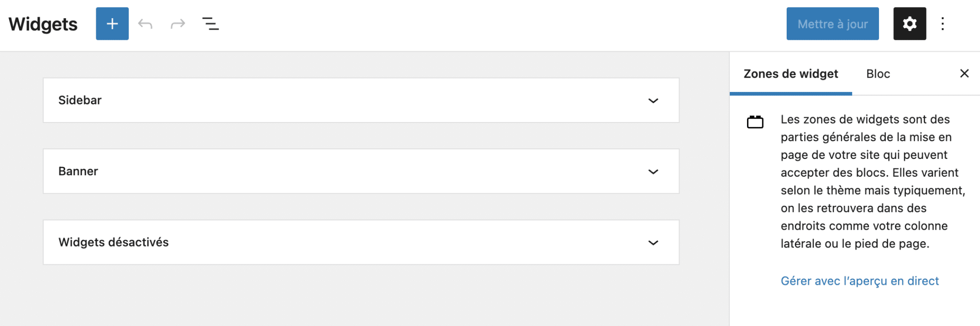Expand the Sidebar widget area

point(653,101)
